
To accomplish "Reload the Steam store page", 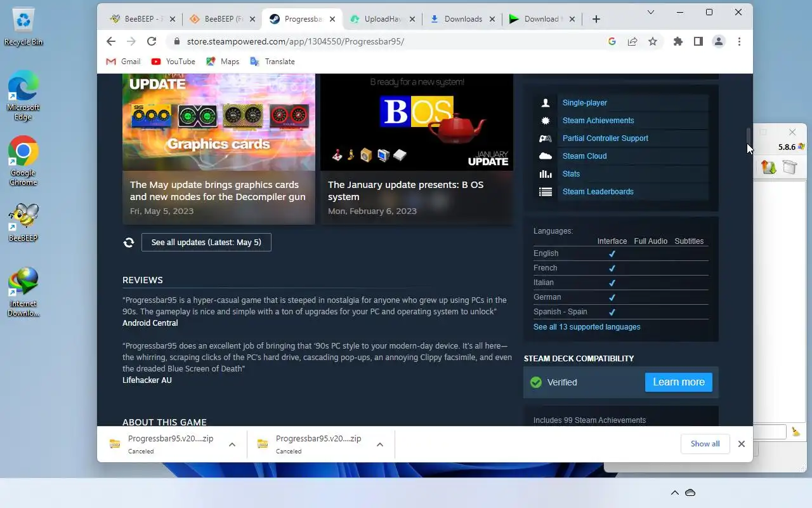I will (x=151, y=41).
